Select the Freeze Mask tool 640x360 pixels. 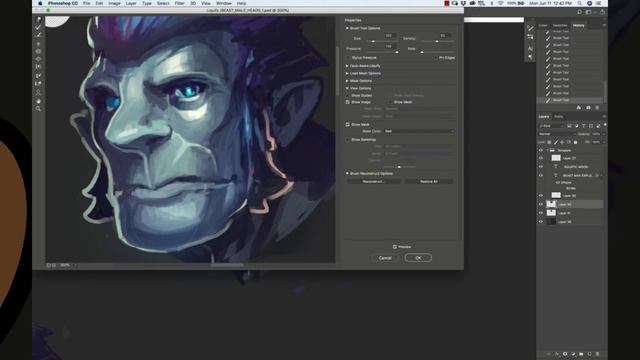click(38, 76)
